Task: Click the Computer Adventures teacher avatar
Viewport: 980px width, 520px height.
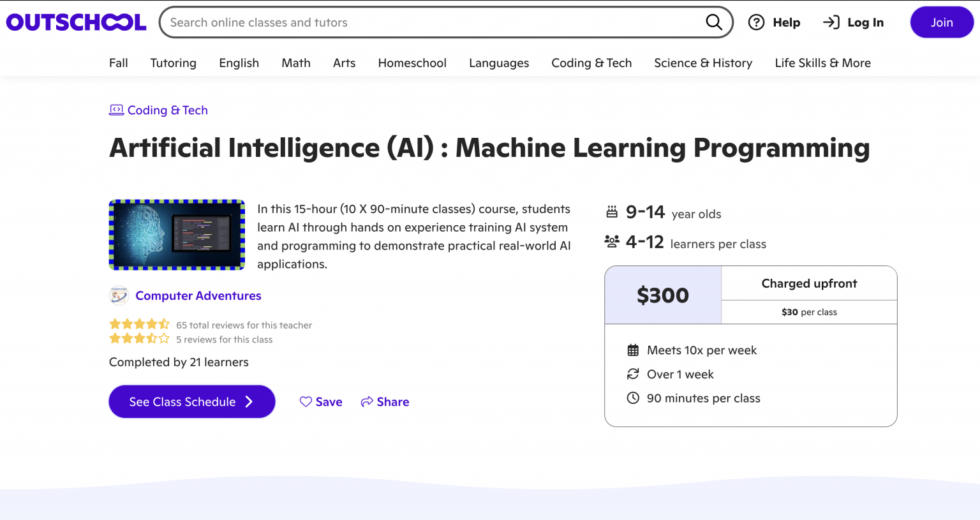Action: tap(119, 295)
